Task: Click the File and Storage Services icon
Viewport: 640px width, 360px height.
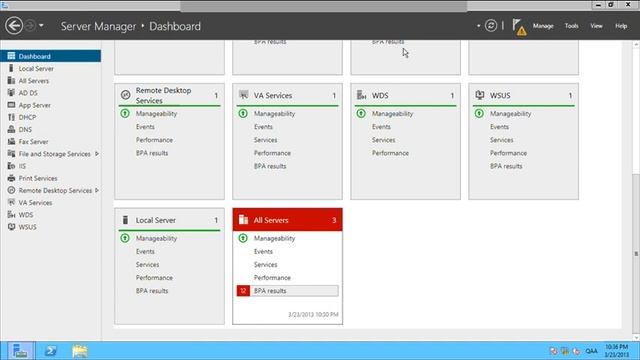Action: point(11,154)
